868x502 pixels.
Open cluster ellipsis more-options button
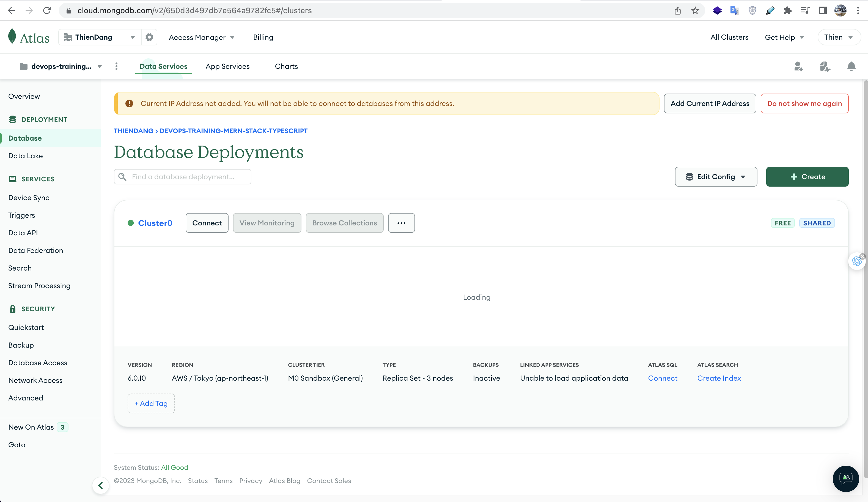[x=401, y=223]
